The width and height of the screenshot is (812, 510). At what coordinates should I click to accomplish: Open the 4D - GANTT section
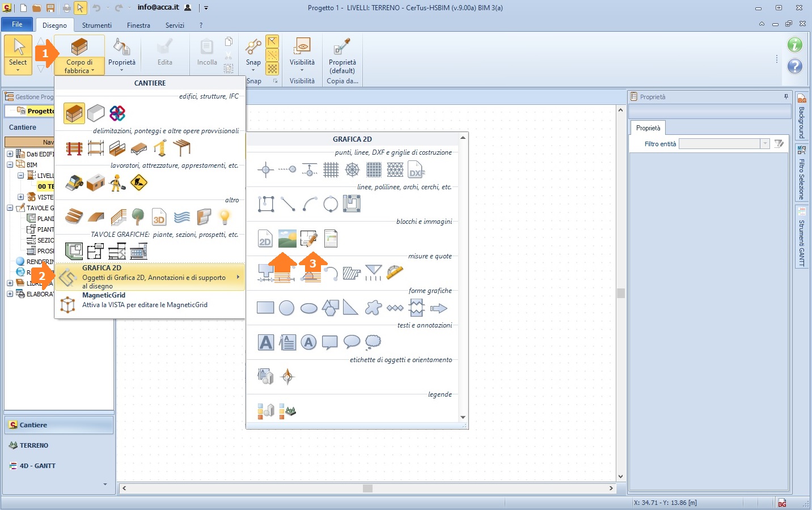37,466
